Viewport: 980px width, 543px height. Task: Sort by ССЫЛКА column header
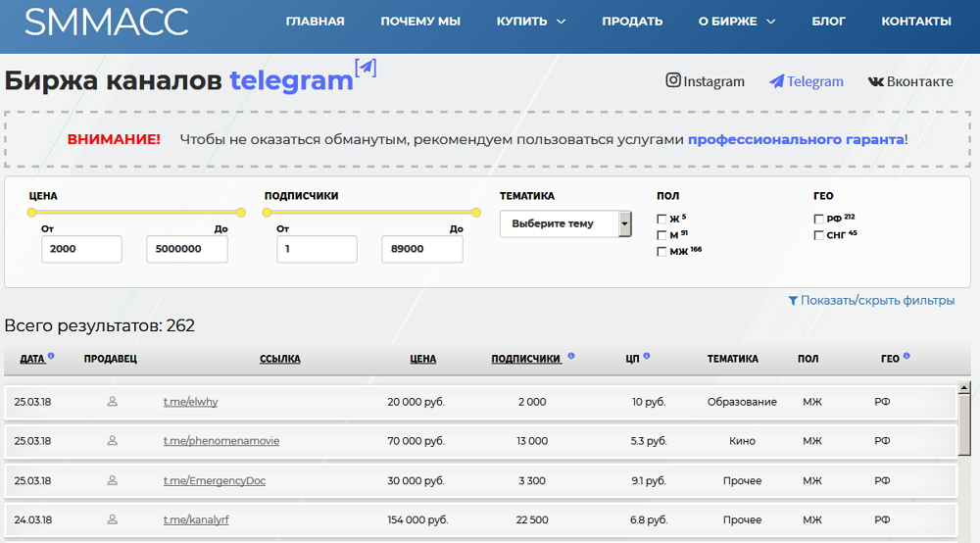[x=280, y=359]
